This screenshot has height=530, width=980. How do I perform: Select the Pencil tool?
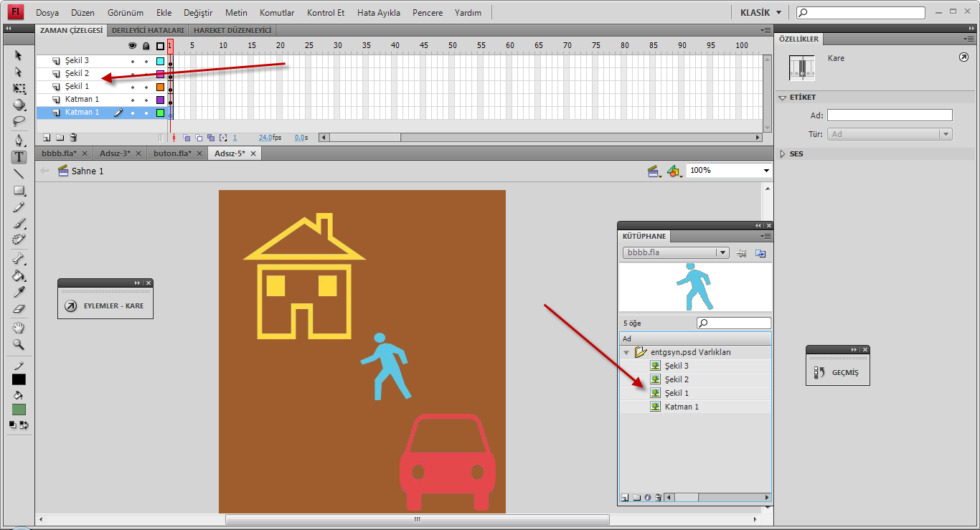[19, 207]
